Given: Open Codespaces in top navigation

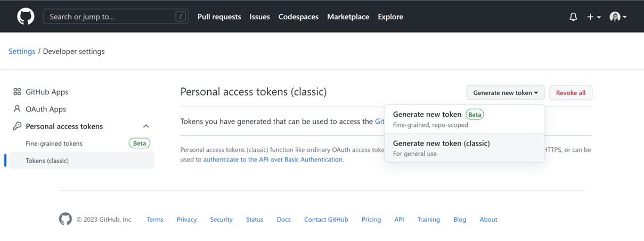Looking at the screenshot, I should point(298,17).
